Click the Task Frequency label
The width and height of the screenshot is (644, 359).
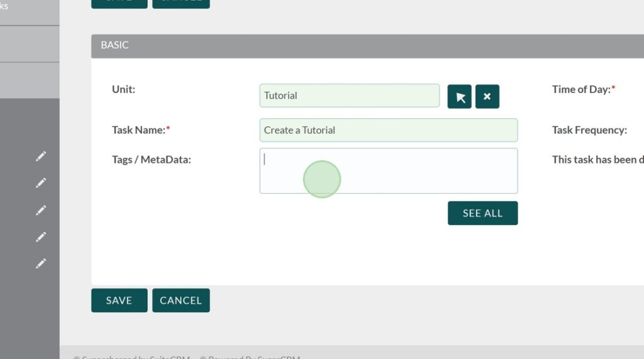click(589, 130)
